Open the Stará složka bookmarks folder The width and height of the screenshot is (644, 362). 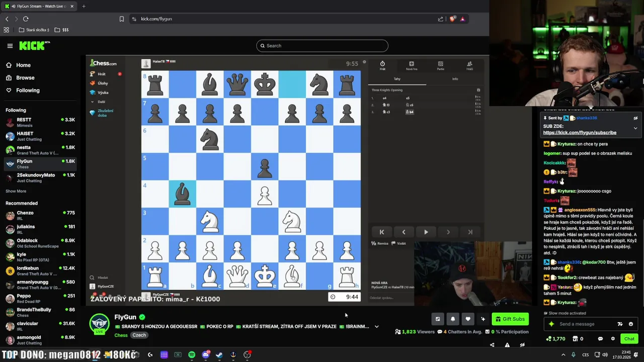[x=34, y=30]
